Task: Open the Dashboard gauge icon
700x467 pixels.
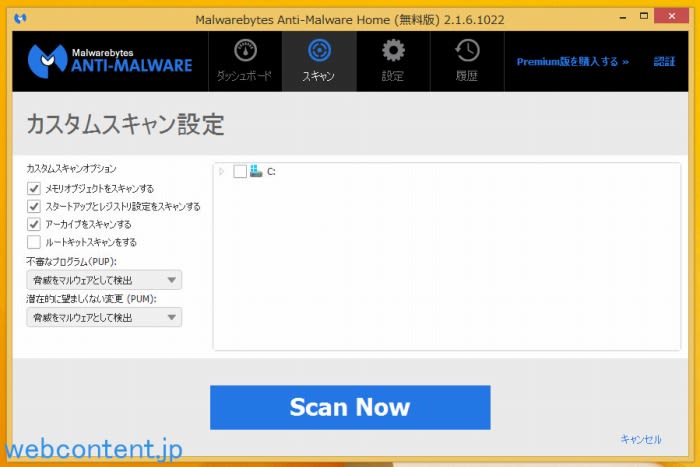Action: tap(245, 51)
